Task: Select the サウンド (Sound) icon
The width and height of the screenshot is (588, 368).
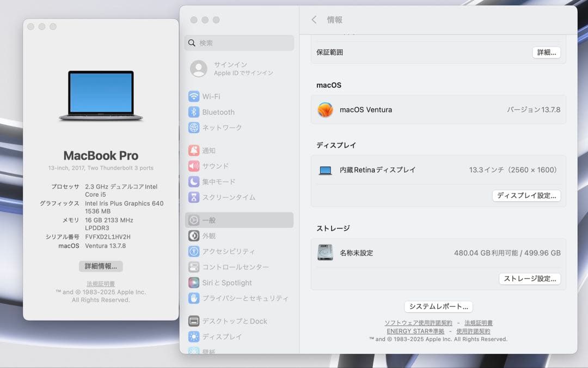Action: (x=213, y=166)
